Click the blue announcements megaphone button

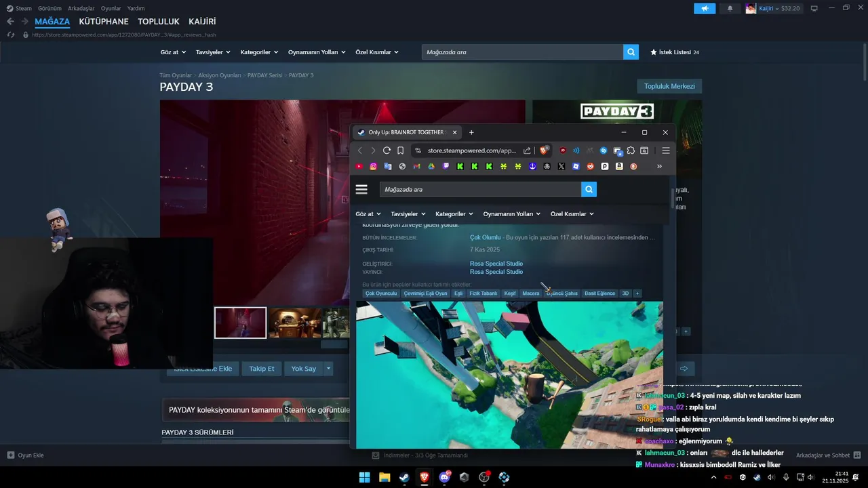(705, 8)
